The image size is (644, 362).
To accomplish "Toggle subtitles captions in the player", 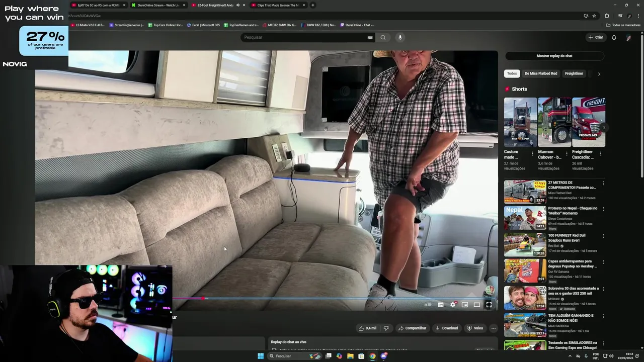I will click(441, 305).
